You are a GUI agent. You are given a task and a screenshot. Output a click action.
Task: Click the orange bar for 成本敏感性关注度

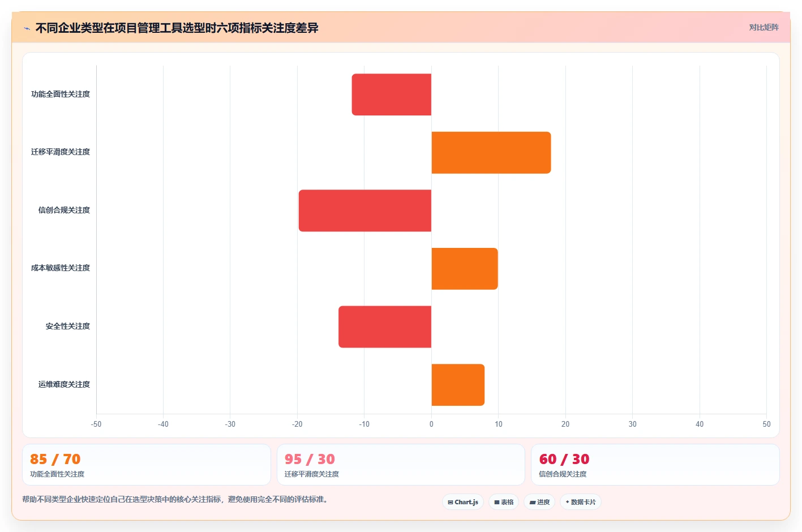pos(465,269)
